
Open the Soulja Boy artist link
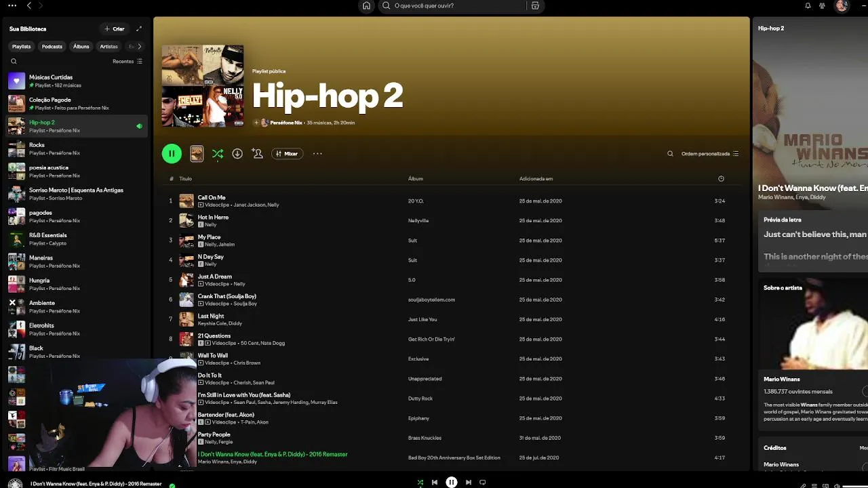[x=245, y=304]
